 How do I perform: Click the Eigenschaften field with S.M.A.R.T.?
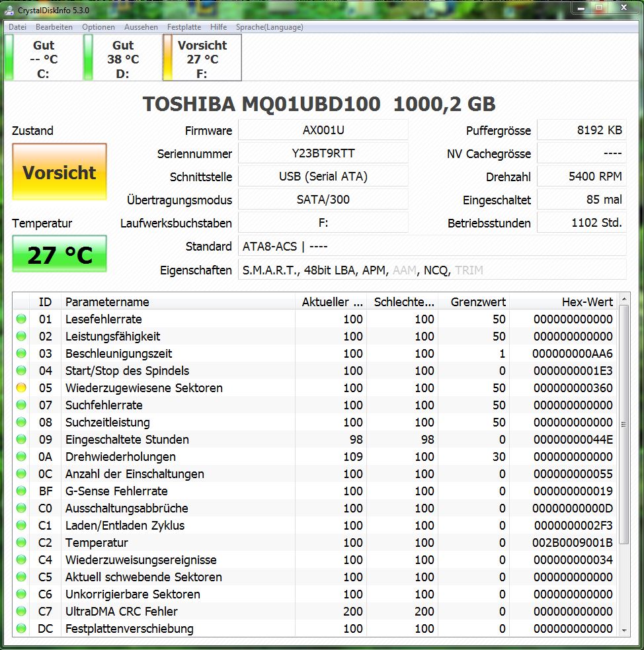(x=432, y=270)
